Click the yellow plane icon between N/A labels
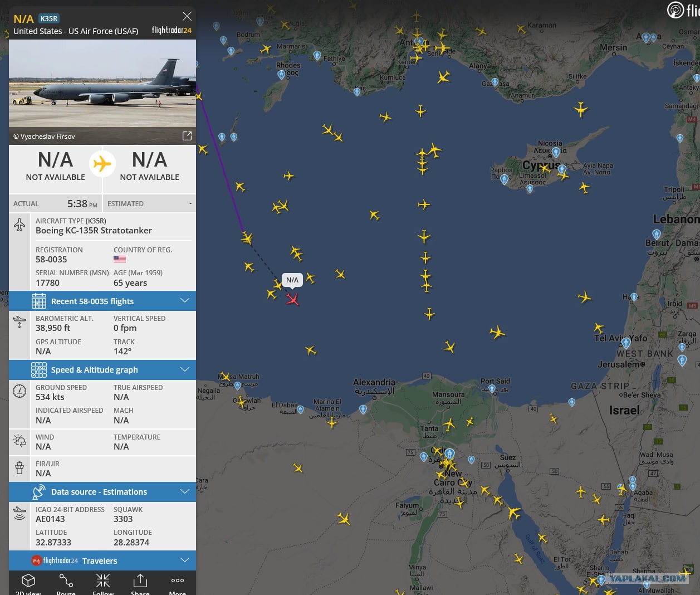Image resolution: width=700 pixels, height=595 pixels. pyautogui.click(x=102, y=164)
